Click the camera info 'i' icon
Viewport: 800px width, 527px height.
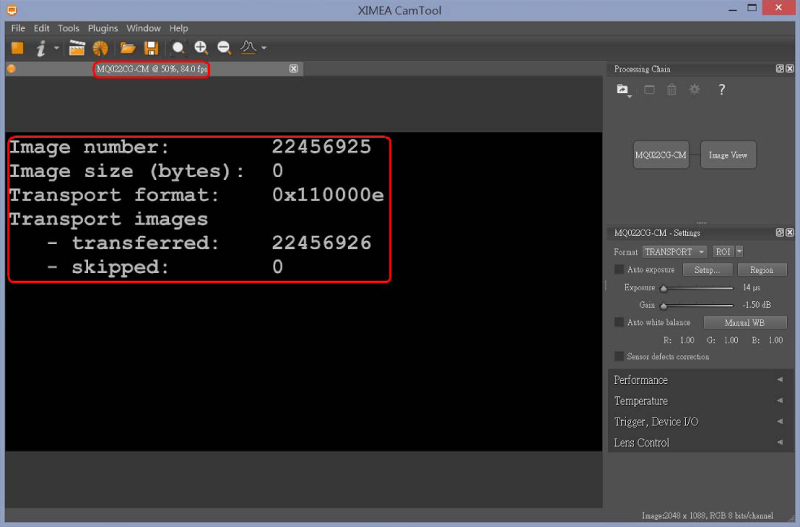(42, 47)
